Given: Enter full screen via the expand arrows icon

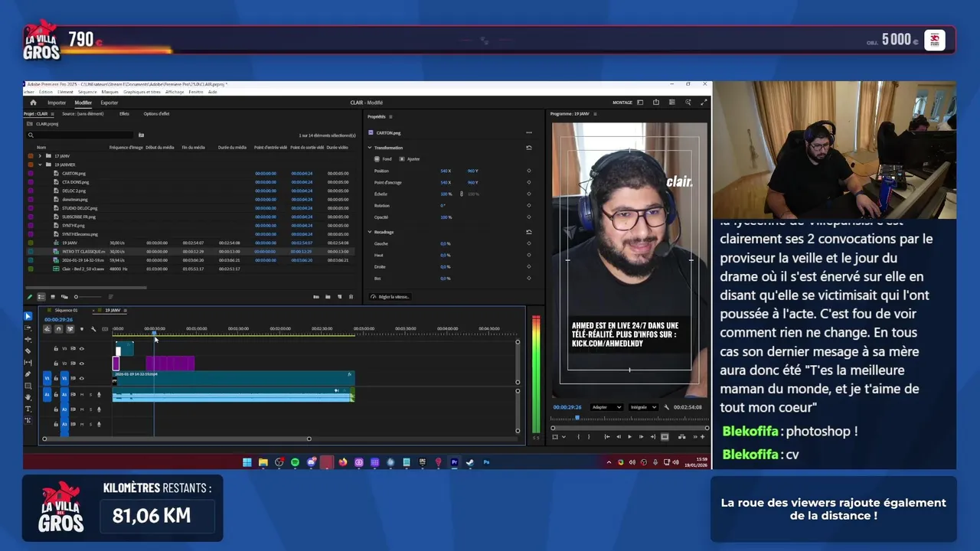Looking at the screenshot, I should (x=704, y=103).
